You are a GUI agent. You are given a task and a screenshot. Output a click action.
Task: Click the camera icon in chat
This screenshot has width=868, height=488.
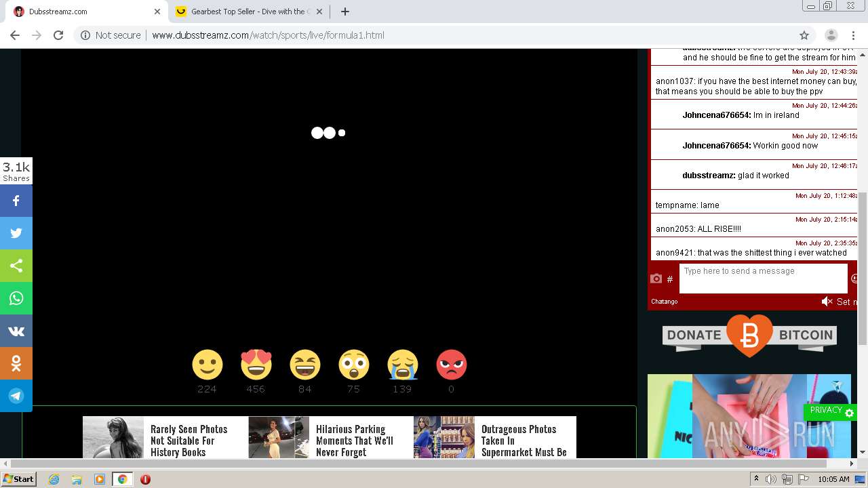[x=656, y=279]
